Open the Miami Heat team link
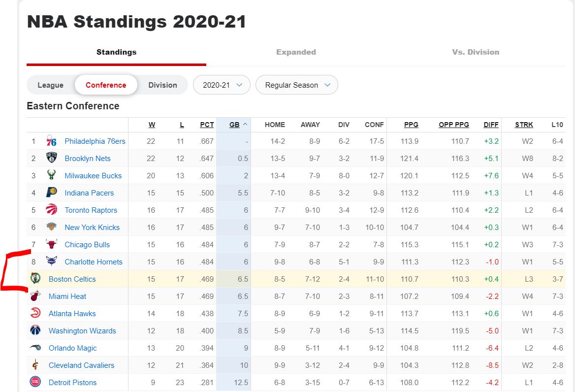Image resolution: width=575 pixels, height=392 pixels. click(x=67, y=296)
